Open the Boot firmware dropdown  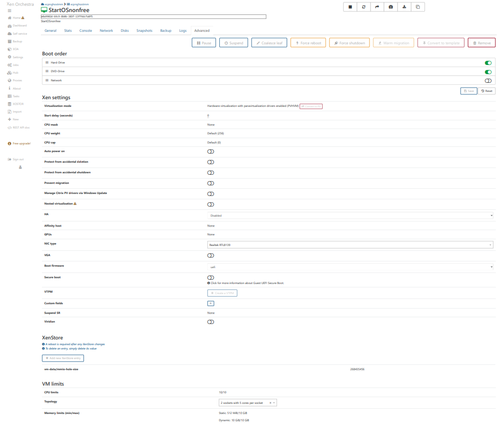coord(350,267)
